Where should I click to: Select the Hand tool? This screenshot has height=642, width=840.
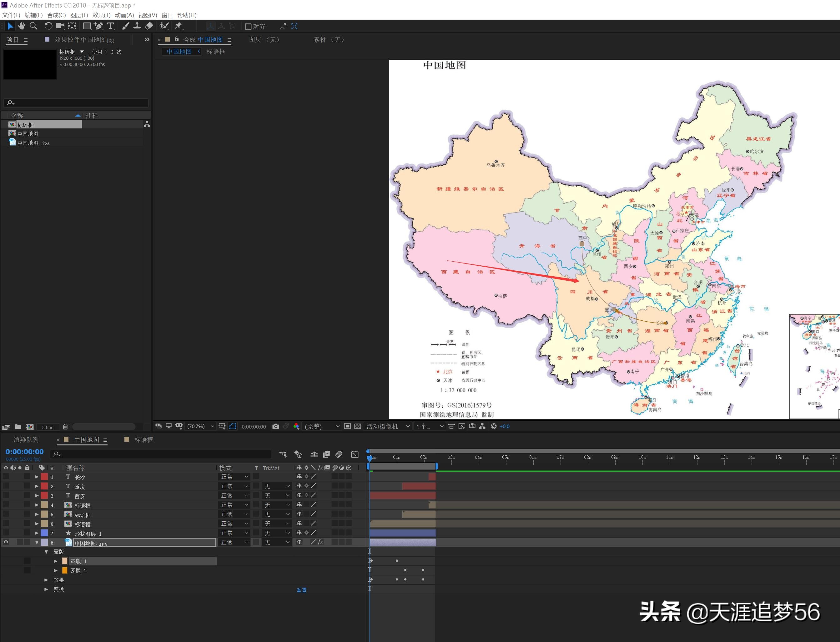(22, 26)
